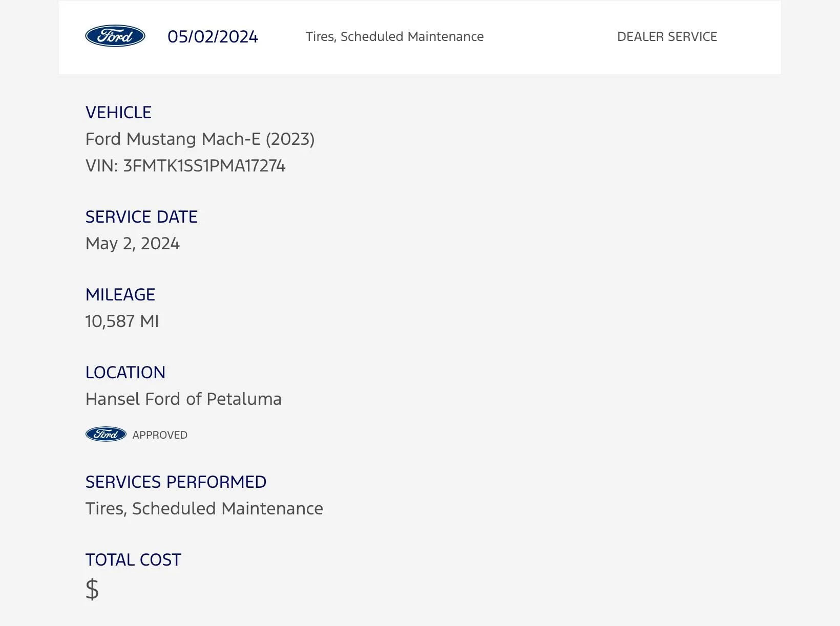Click Tires, Scheduled Maintenance in header
Image resolution: width=840 pixels, height=626 pixels.
[394, 37]
